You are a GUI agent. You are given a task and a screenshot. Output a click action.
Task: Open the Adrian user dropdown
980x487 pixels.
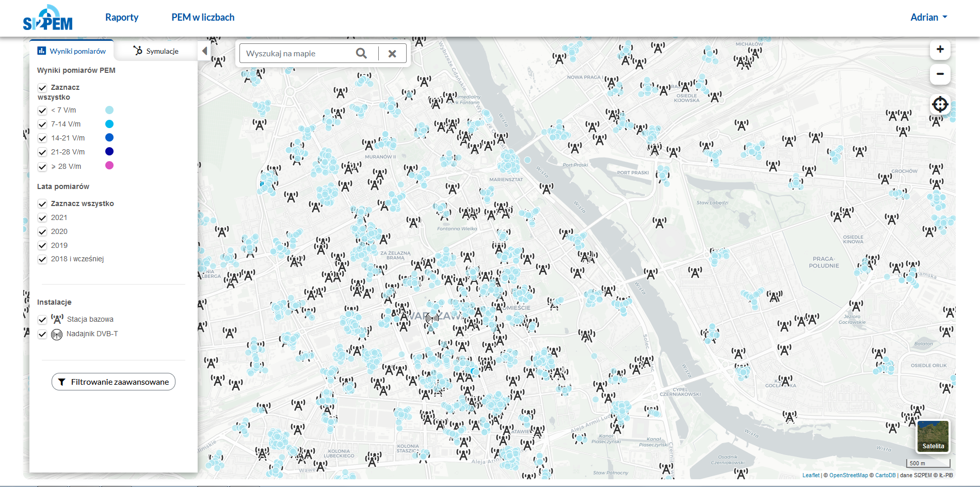(928, 17)
